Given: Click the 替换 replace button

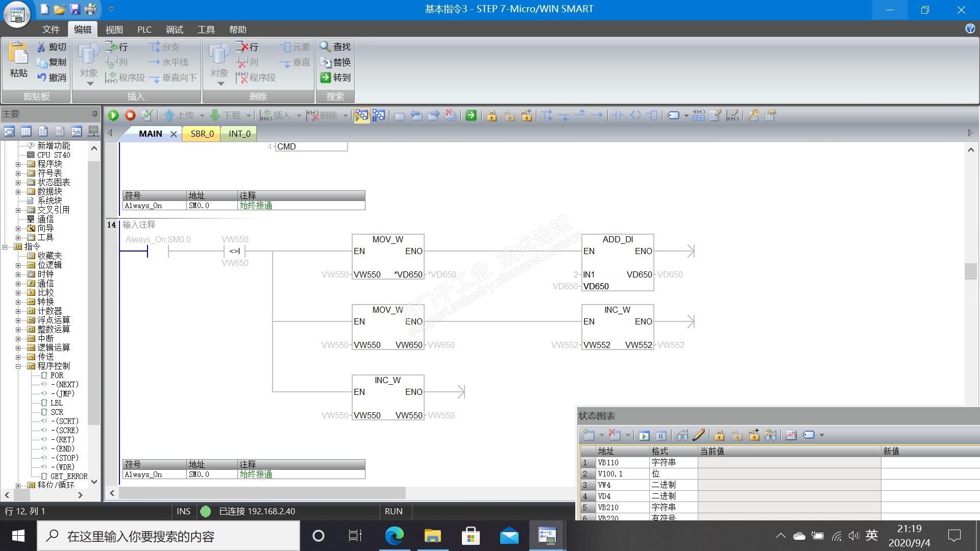Looking at the screenshot, I should [335, 62].
